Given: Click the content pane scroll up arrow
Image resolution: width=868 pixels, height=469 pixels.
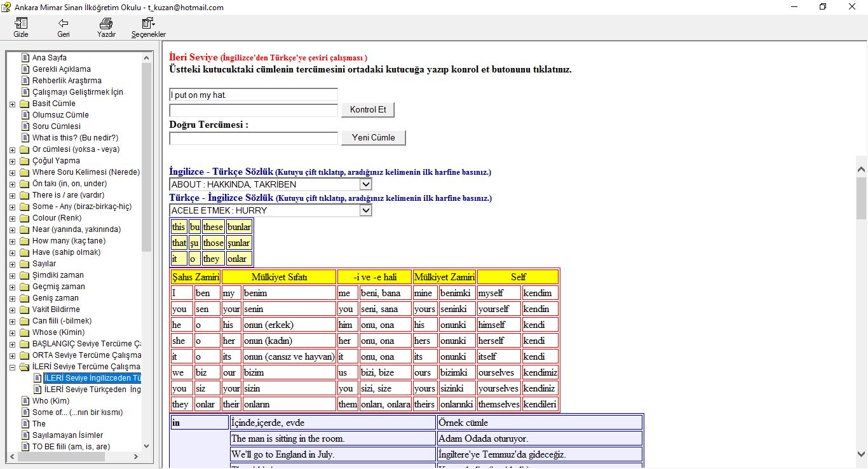Looking at the screenshot, I should pos(862,169).
